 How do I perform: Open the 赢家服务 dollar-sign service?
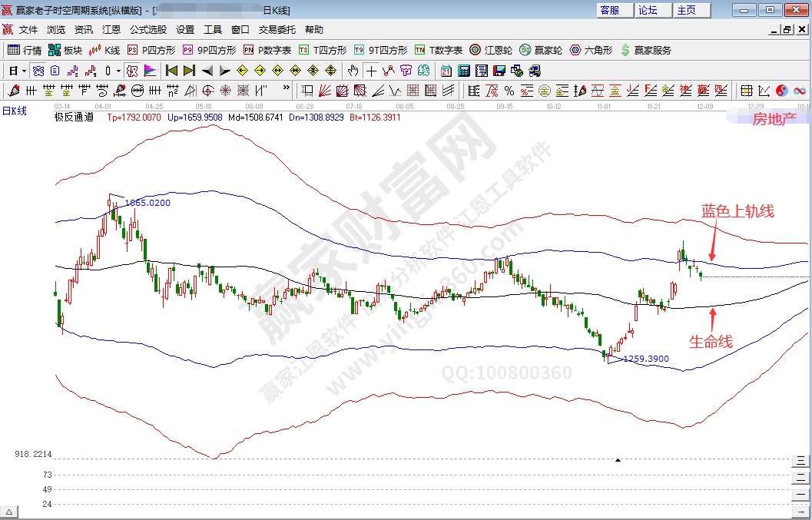pyautogui.click(x=645, y=50)
